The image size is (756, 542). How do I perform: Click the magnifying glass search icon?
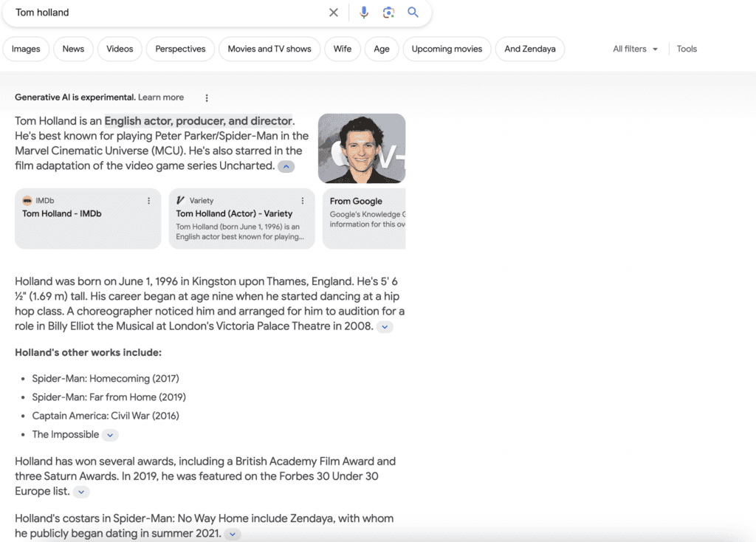[x=413, y=13]
